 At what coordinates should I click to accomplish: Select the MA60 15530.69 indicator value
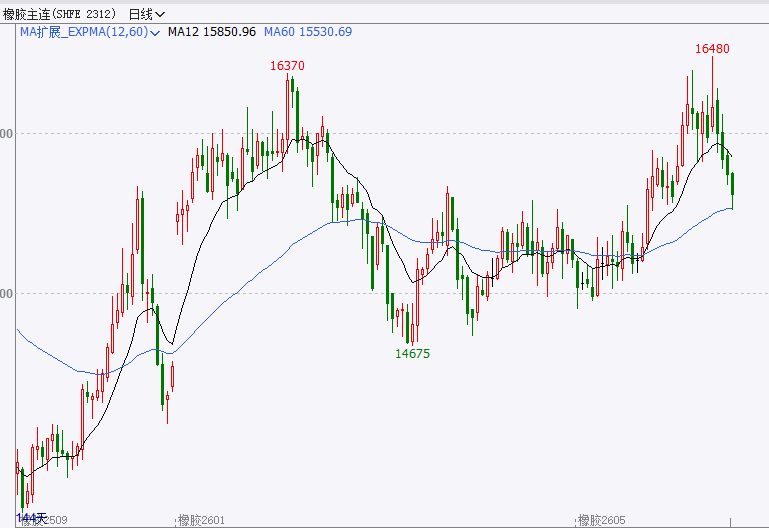(308, 32)
